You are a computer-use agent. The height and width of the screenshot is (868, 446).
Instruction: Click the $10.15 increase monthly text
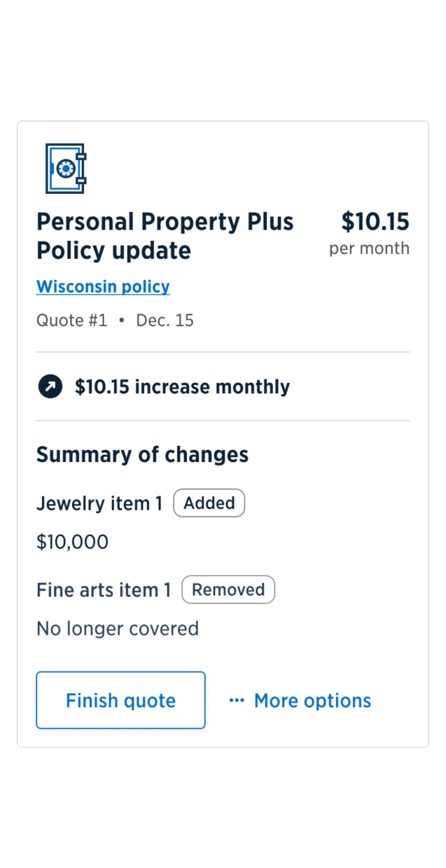(182, 386)
